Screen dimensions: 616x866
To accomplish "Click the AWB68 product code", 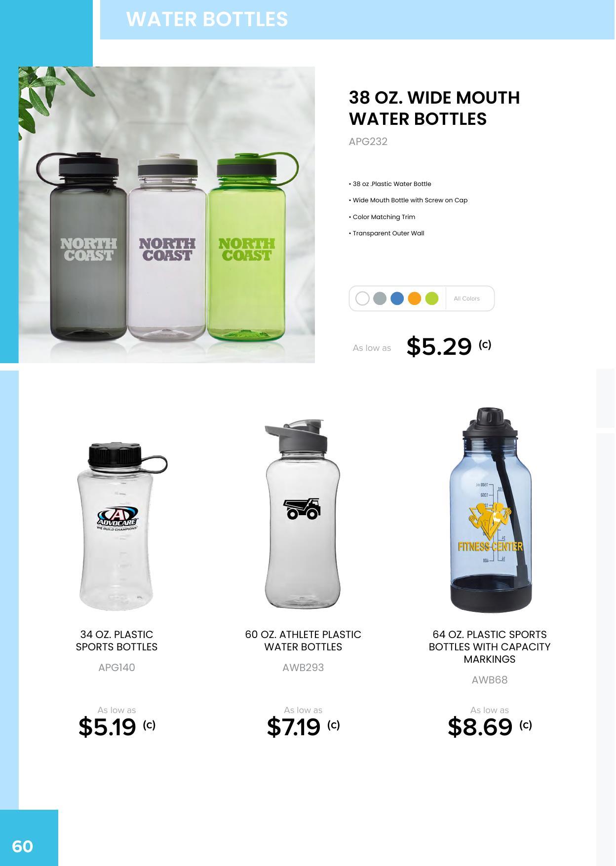I will click(490, 680).
